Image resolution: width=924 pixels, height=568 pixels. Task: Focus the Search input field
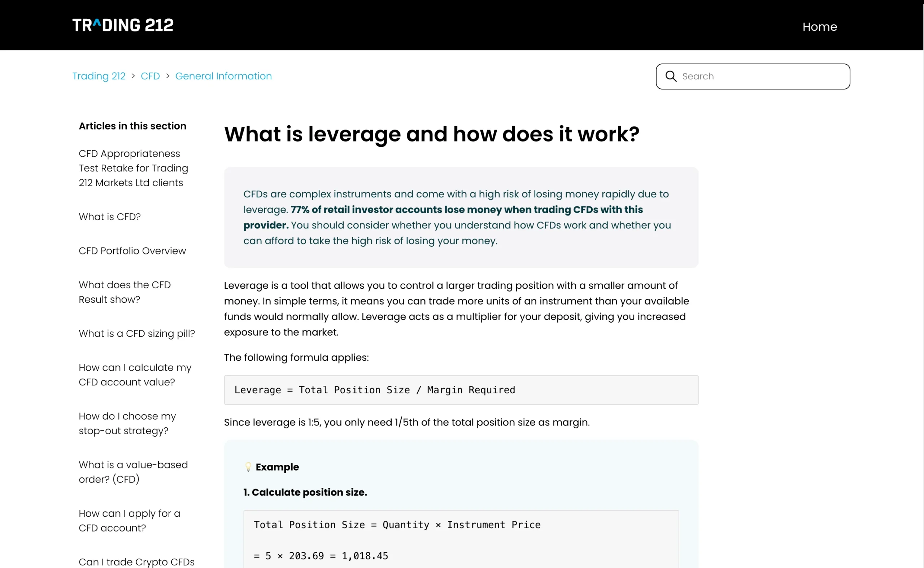pos(753,76)
